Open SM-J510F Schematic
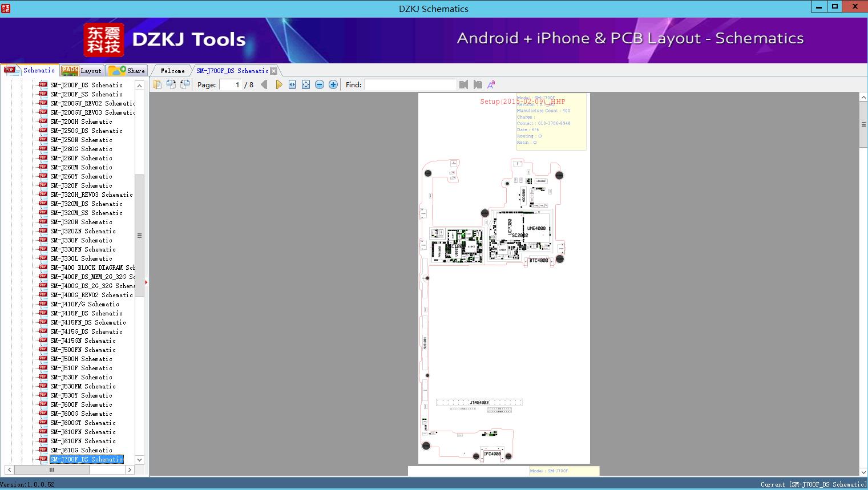The image size is (868, 490). click(81, 368)
